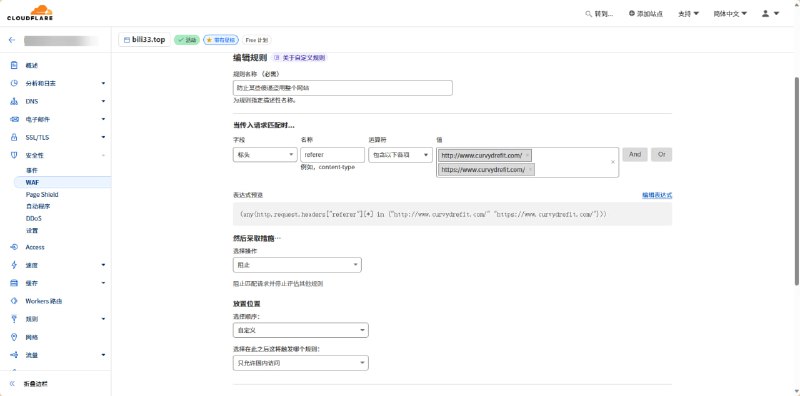Click the traffic icon in sidebar
The image size is (800, 396).
tap(14, 355)
